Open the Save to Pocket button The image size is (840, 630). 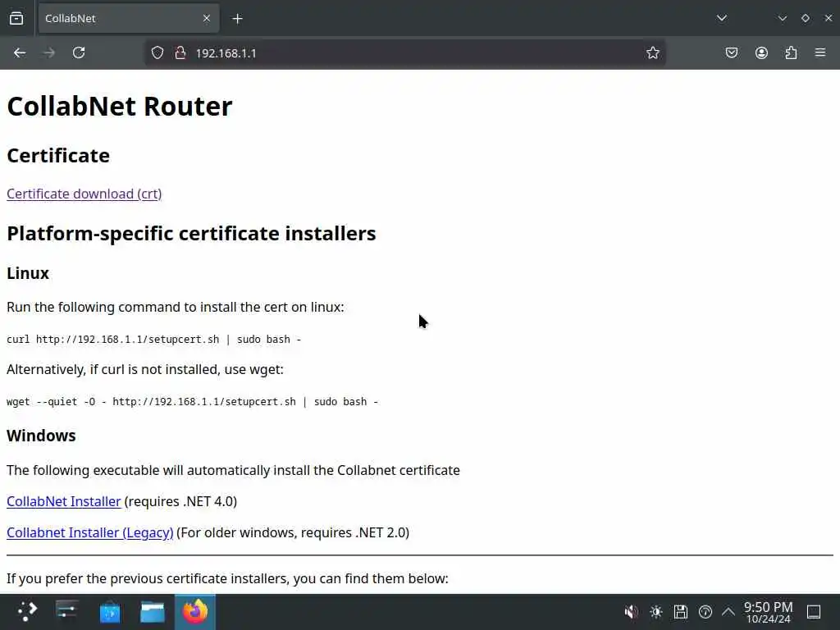point(731,52)
